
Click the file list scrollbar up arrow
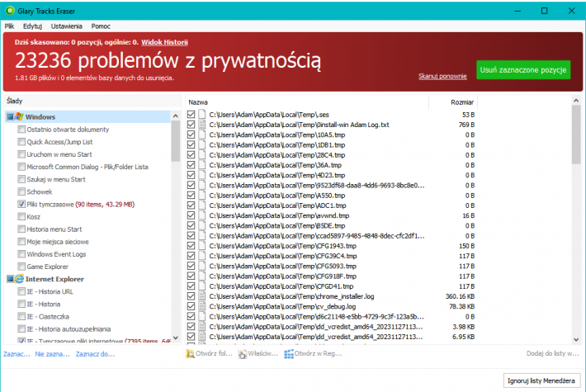(x=576, y=100)
